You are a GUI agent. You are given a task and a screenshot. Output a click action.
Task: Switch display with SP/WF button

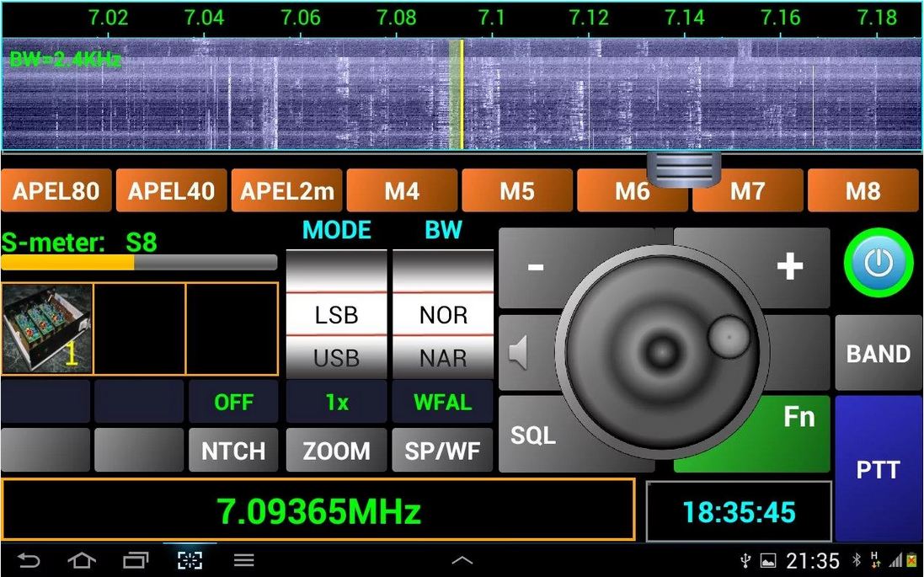[x=442, y=451]
